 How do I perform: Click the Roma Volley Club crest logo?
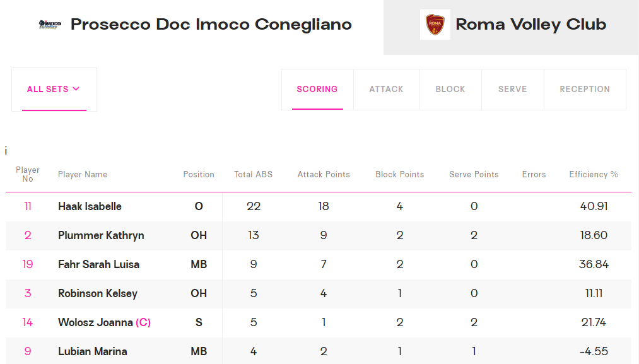(x=435, y=25)
